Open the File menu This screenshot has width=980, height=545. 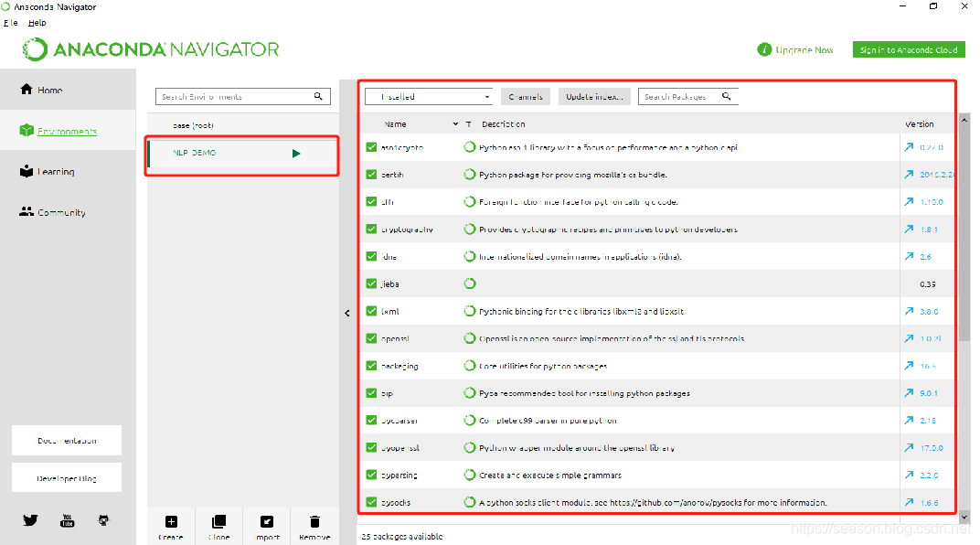[11, 23]
